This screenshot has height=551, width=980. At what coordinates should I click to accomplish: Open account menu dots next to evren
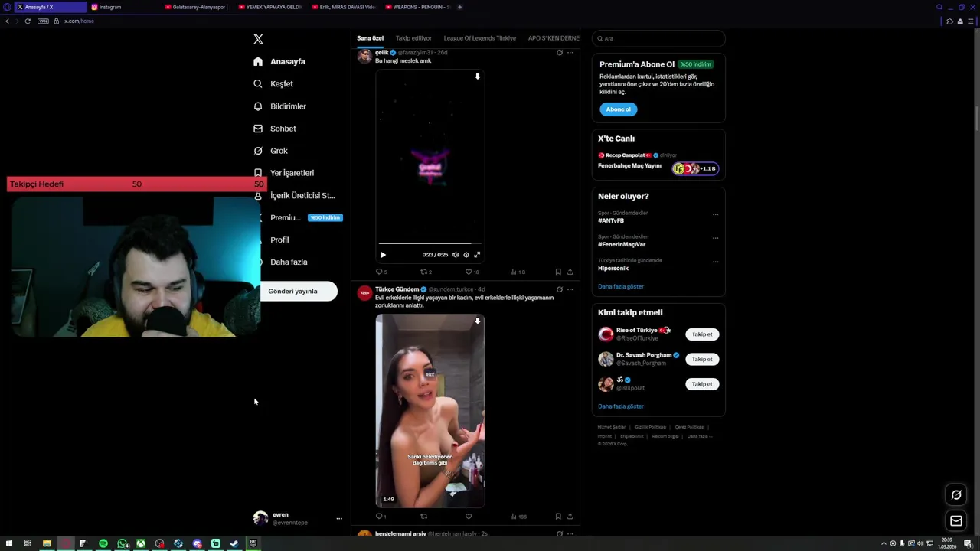pos(339,519)
